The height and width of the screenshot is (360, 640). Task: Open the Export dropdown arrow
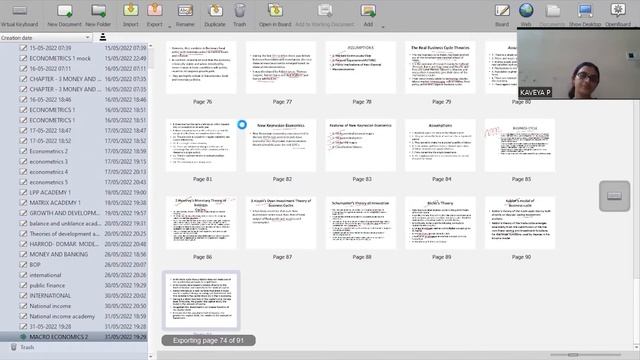(x=170, y=27)
